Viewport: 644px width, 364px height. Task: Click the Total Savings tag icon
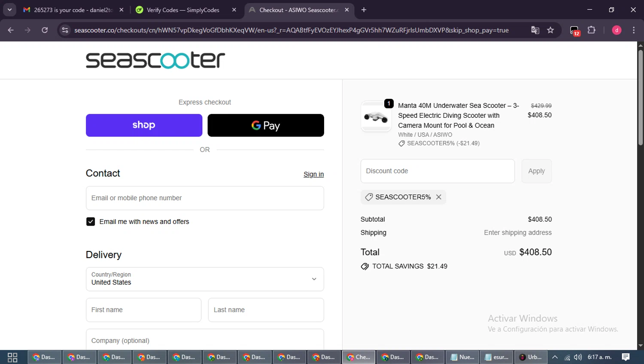pyautogui.click(x=365, y=266)
